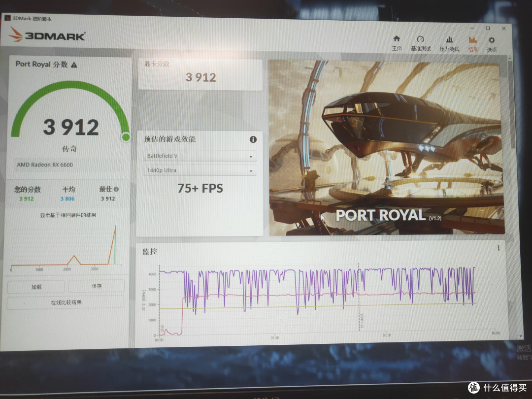Click the Port Royal preview image
This screenshot has height=399, width=532.
tap(386, 148)
